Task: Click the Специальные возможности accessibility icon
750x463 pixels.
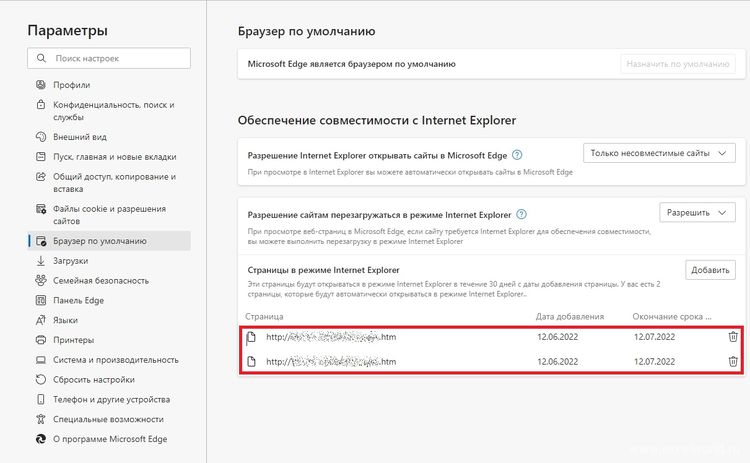Action: (41, 419)
